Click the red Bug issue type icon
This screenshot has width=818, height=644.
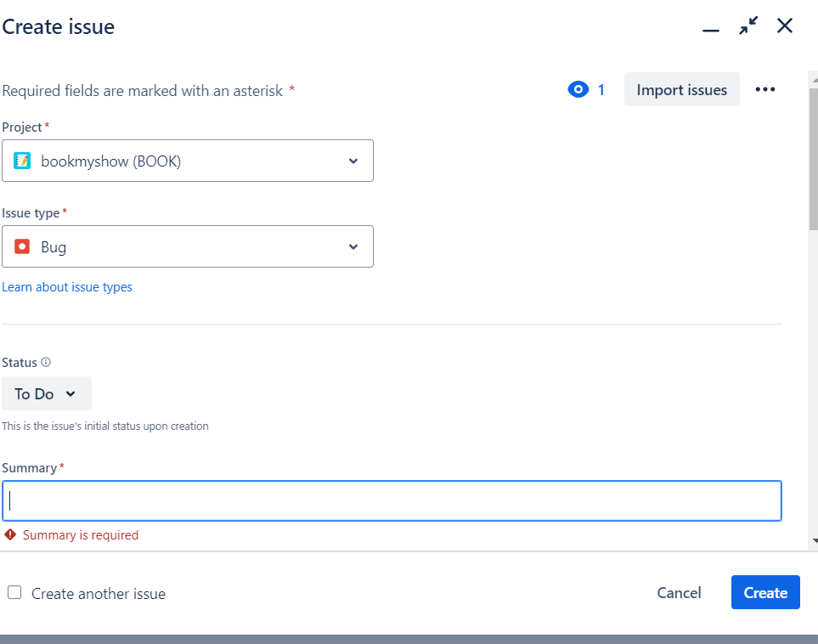[x=23, y=246]
